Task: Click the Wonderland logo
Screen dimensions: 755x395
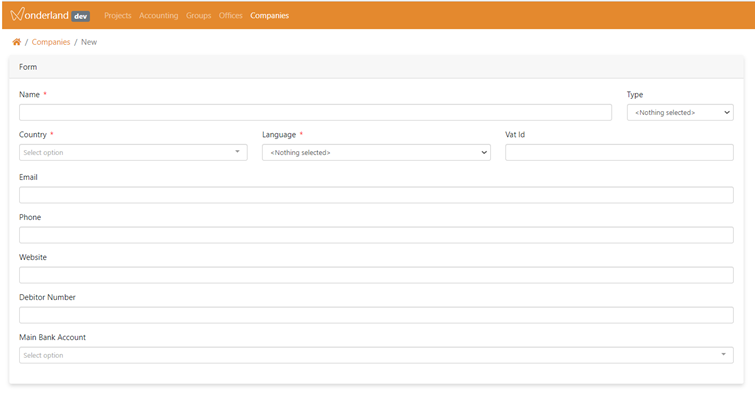Action: pos(39,15)
